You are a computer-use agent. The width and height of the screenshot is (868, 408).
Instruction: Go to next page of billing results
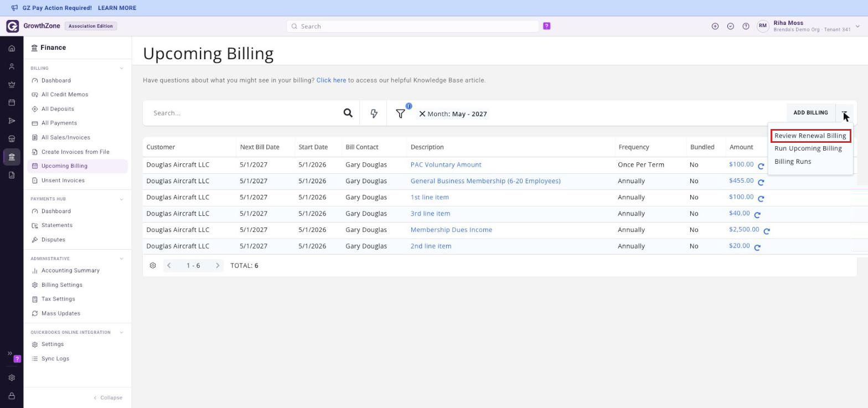click(x=218, y=266)
